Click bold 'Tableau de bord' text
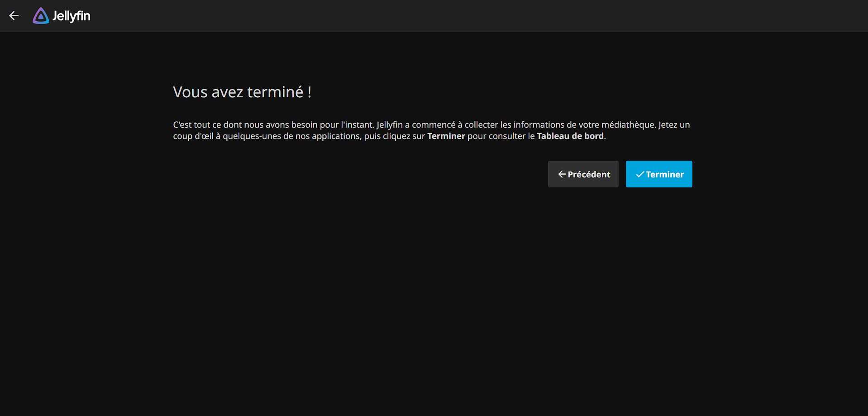Screen dimensions: 868x416 (x=570, y=136)
